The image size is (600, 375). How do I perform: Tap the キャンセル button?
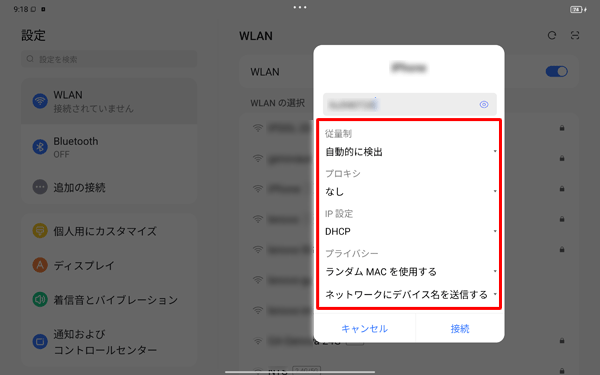point(364,329)
